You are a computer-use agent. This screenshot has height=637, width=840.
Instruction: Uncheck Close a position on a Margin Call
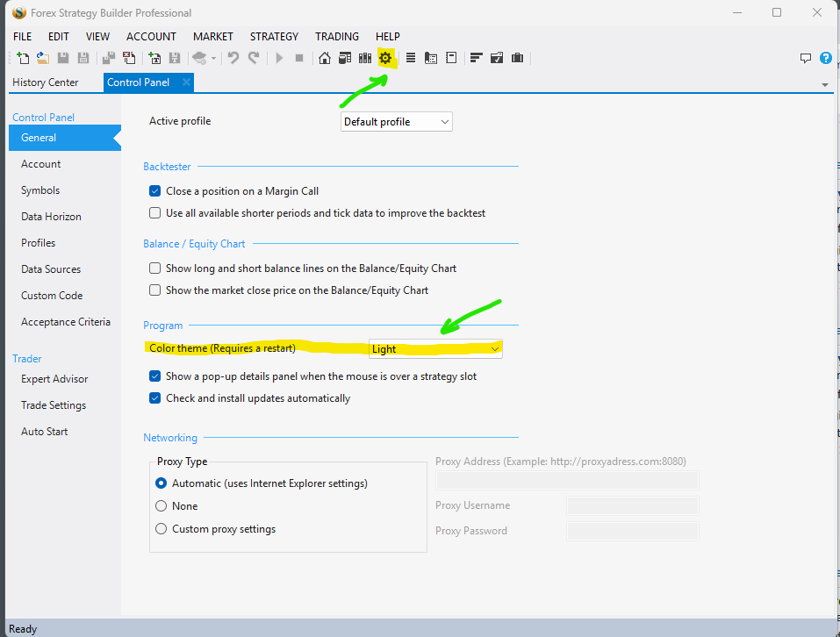coord(154,191)
